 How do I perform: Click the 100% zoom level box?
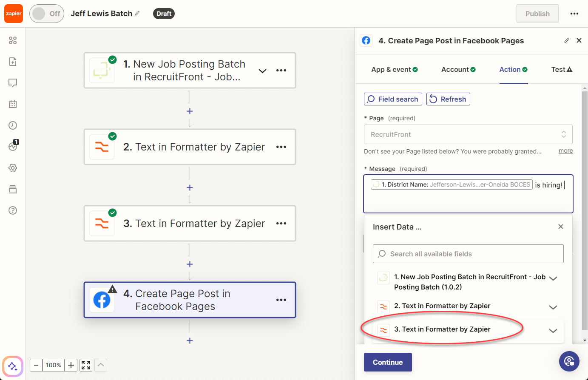(x=54, y=365)
